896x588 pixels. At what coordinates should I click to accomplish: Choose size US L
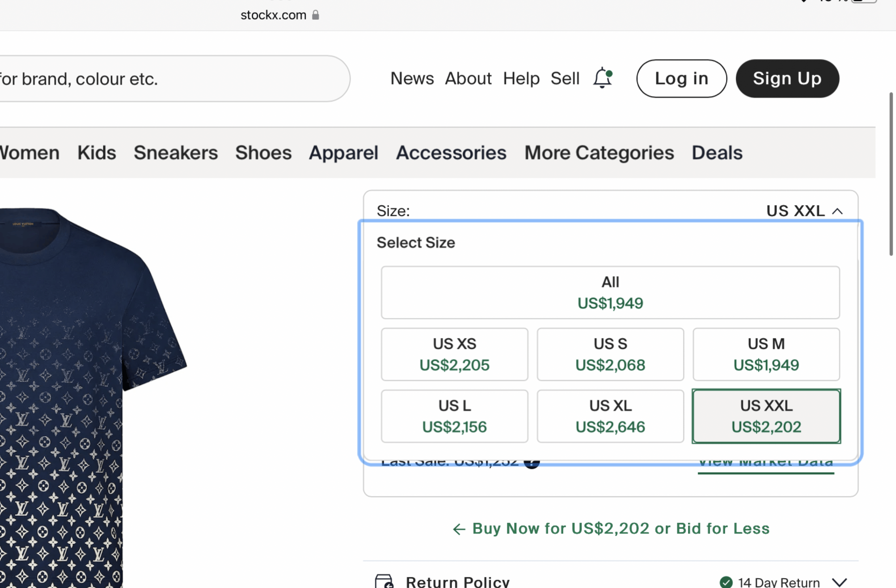pyautogui.click(x=454, y=416)
